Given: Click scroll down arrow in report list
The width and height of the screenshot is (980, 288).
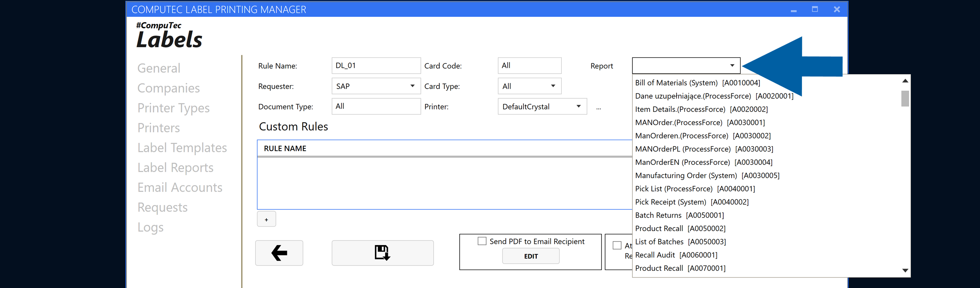Looking at the screenshot, I should tap(905, 270).
